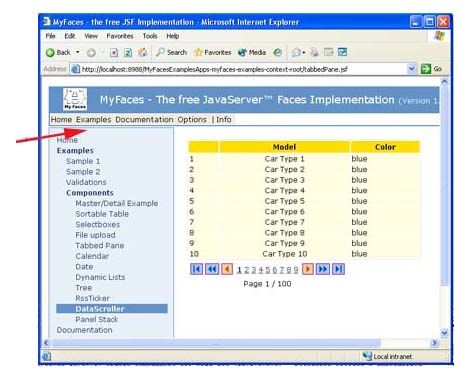Viewport: 460px width, 368px height.
Task: Open the Favorites menu in the menu bar
Action: tap(120, 36)
